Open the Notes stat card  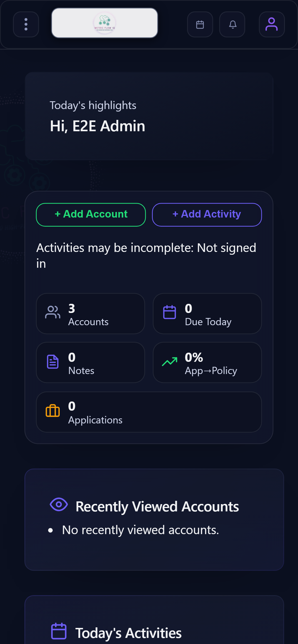[x=91, y=362]
